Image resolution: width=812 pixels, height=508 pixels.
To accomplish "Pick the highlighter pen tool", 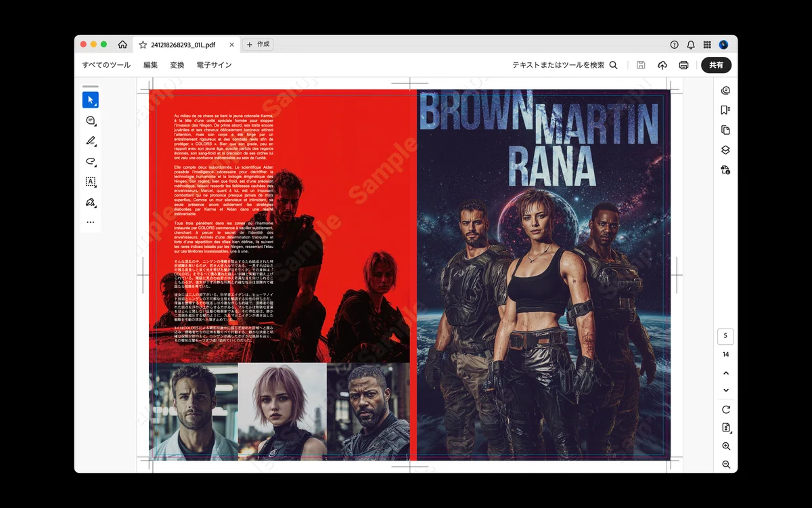I will (x=90, y=141).
